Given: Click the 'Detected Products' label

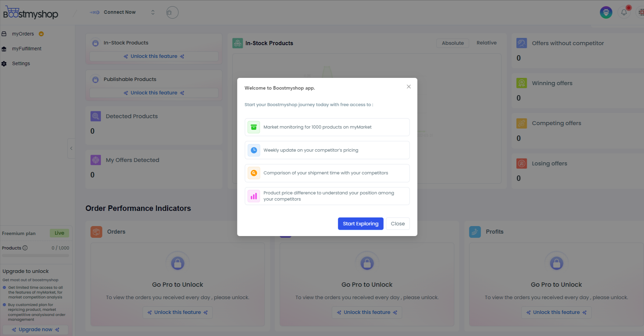Looking at the screenshot, I should point(131,116).
